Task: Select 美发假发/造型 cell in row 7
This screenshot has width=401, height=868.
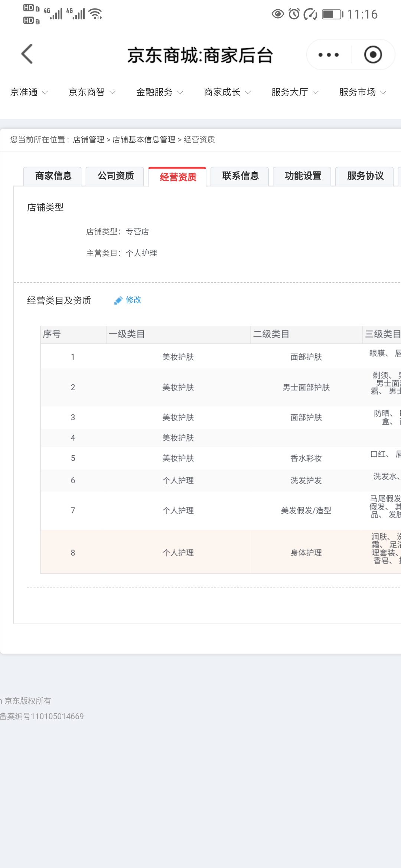Action: (306, 510)
